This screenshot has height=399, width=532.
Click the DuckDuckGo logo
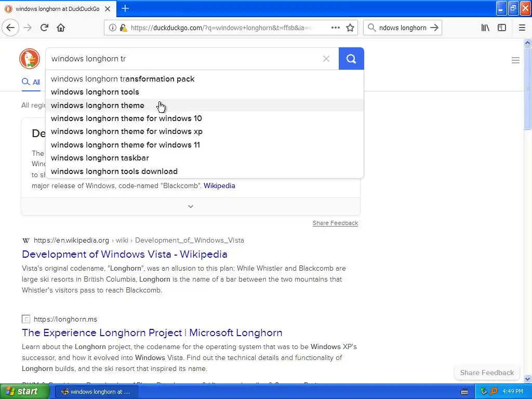(30, 59)
